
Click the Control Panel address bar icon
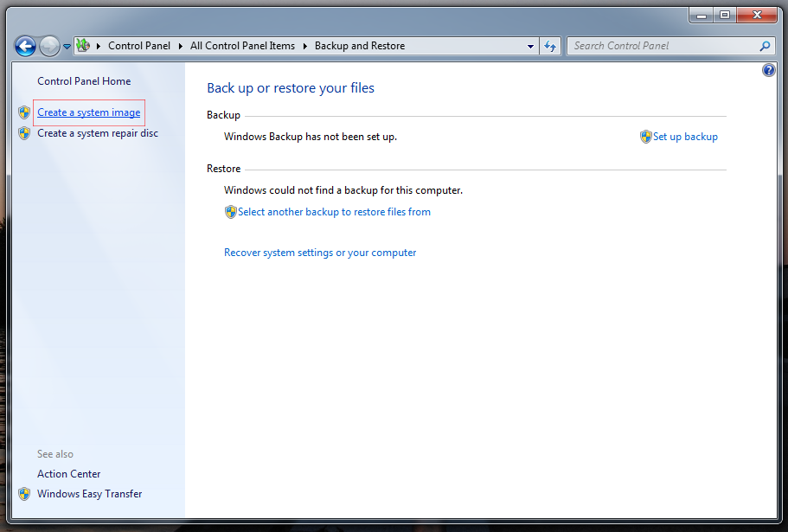[83, 46]
